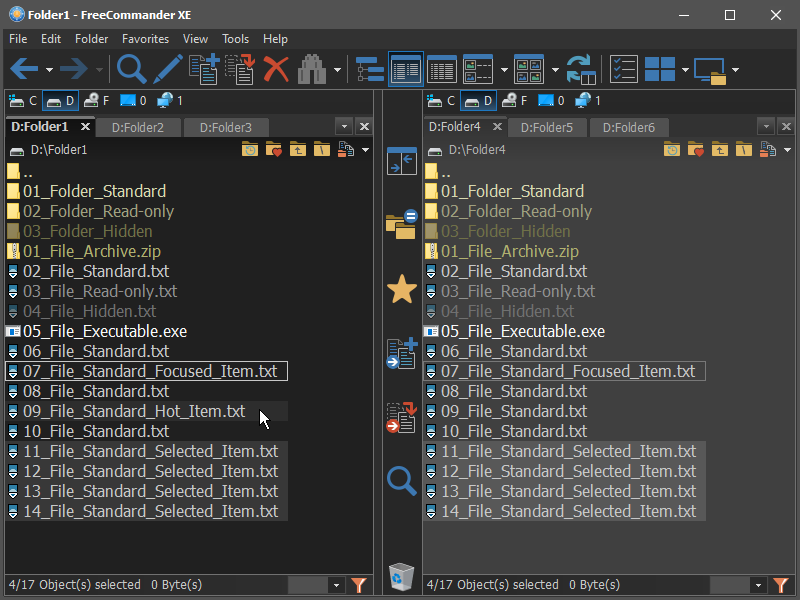The image size is (800, 600).
Task: Expand the Back history dropdown arrow
Action: (x=49, y=70)
